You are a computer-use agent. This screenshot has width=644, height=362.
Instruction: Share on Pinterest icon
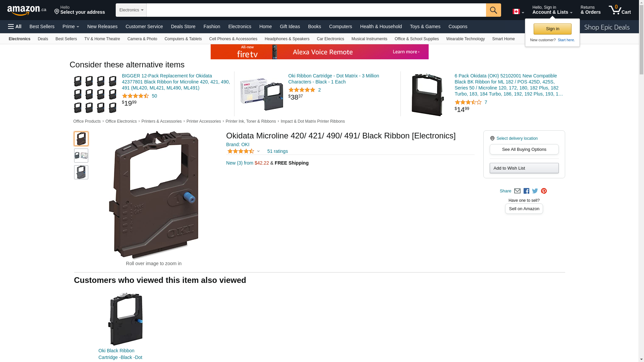[x=544, y=191]
